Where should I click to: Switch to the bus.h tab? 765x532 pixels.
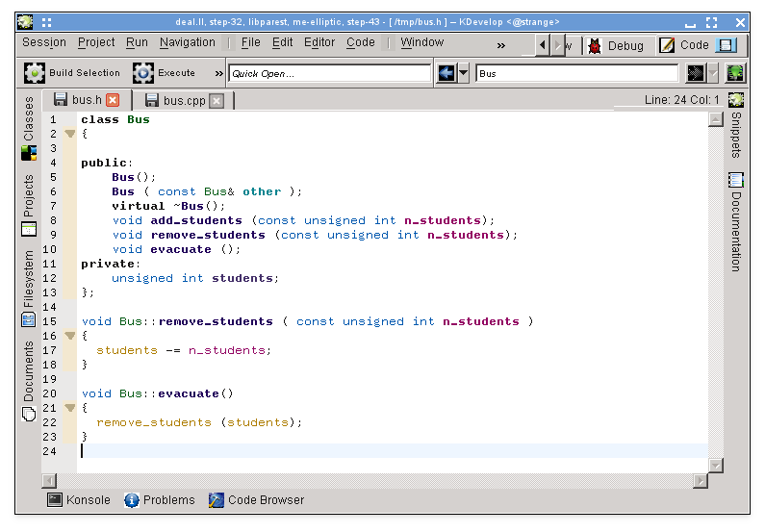tap(87, 100)
